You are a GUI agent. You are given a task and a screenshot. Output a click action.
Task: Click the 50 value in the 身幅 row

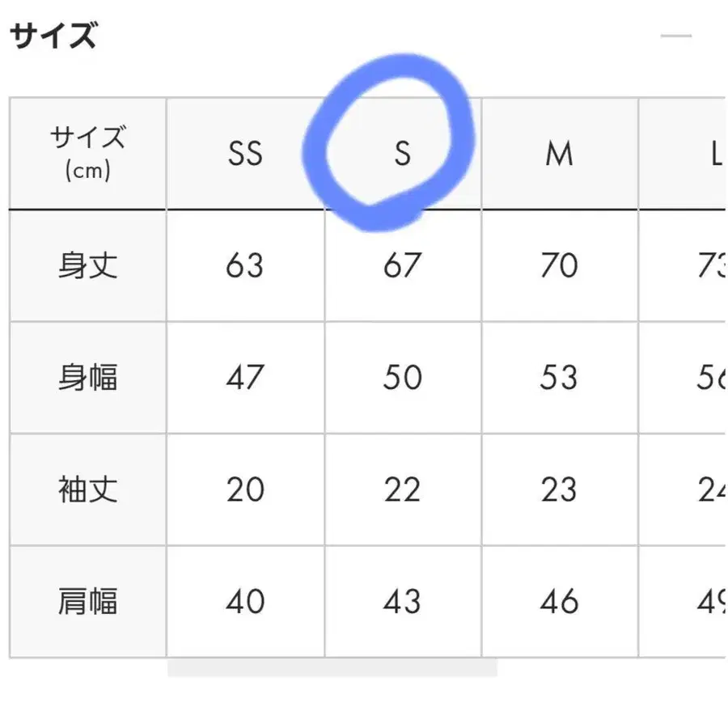click(x=402, y=378)
